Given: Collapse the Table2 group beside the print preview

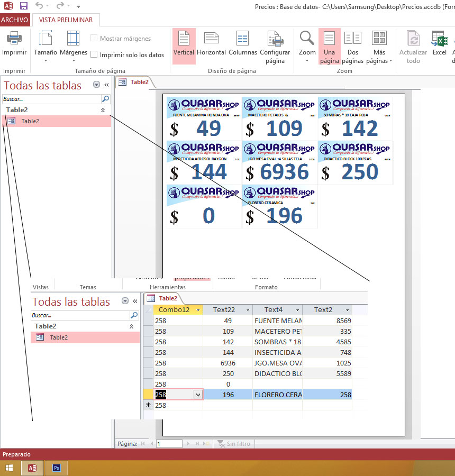Looking at the screenshot, I should pos(103,110).
